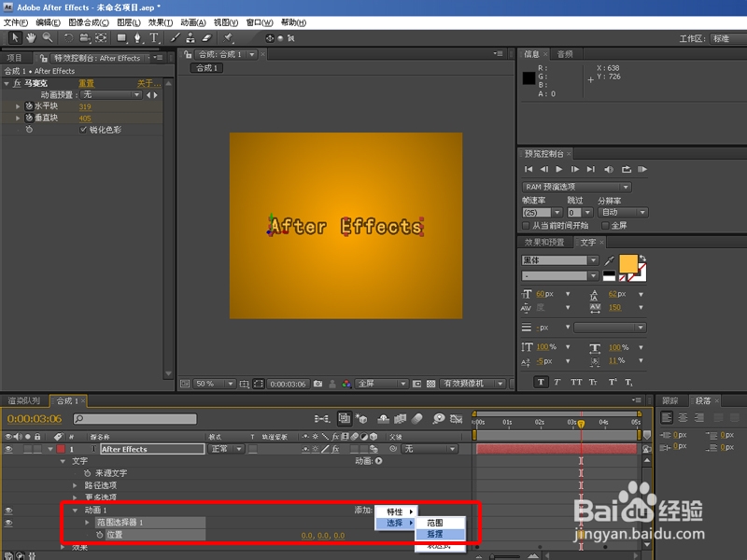Click the snapshot camera icon

tap(317, 384)
